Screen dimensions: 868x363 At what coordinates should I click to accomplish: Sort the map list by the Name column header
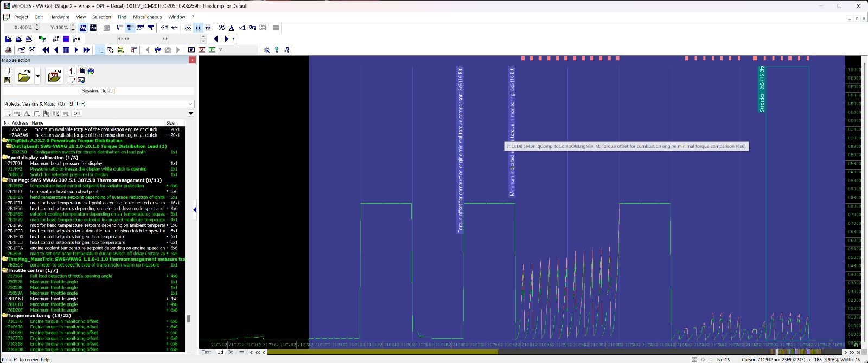pos(97,123)
